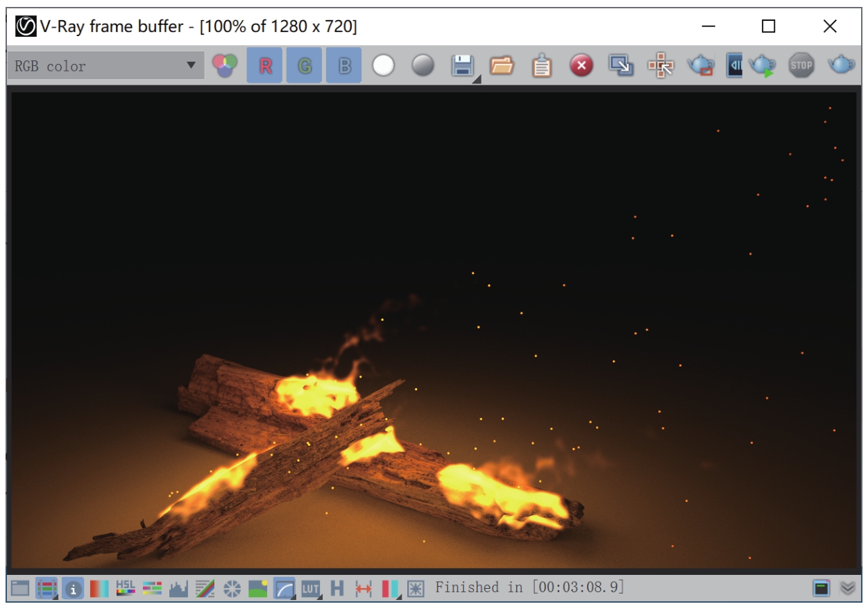
Task: Toggle the HSL color correction
Action: tap(126, 589)
